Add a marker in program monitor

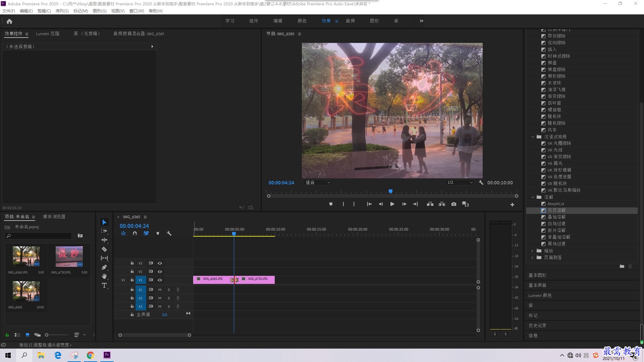click(331, 204)
